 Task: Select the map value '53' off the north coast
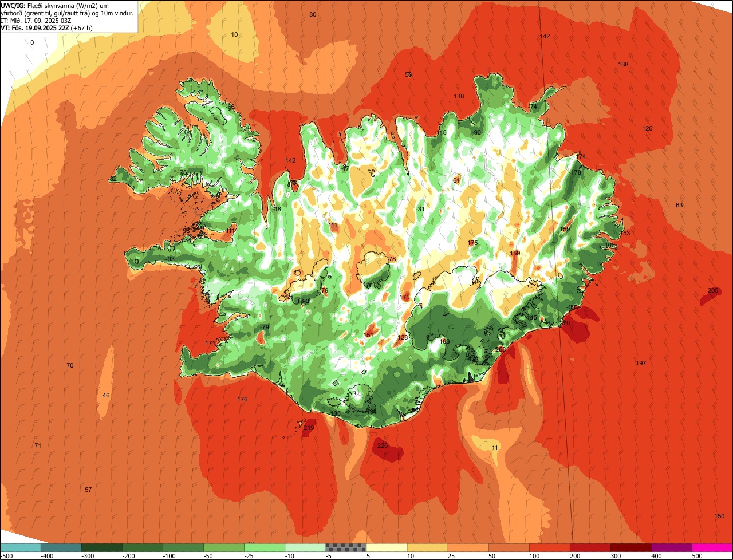pyautogui.click(x=408, y=74)
